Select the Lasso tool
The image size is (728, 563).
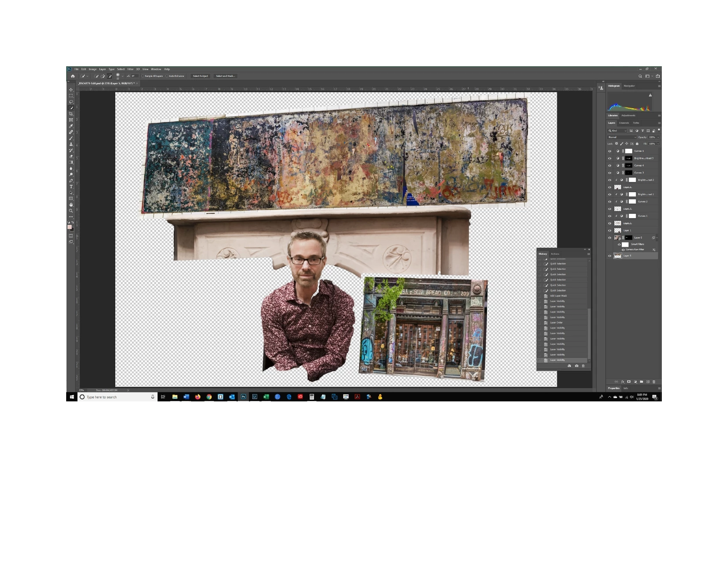tap(71, 102)
